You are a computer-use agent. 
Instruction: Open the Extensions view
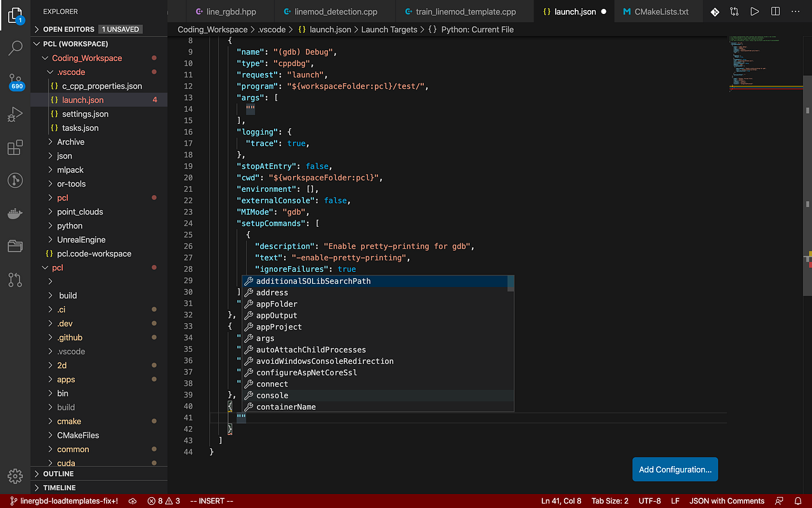point(15,147)
